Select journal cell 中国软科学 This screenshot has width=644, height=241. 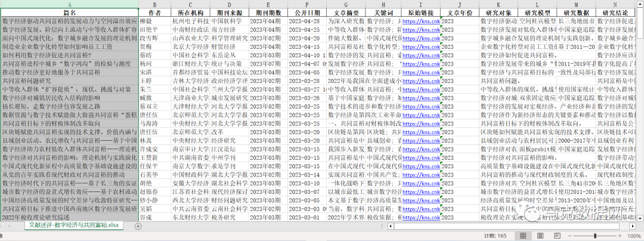[x=230, y=21]
